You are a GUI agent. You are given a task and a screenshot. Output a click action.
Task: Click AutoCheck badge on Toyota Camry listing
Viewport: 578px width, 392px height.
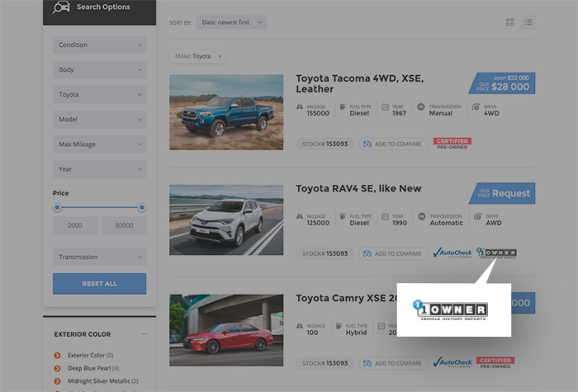pyautogui.click(x=452, y=362)
